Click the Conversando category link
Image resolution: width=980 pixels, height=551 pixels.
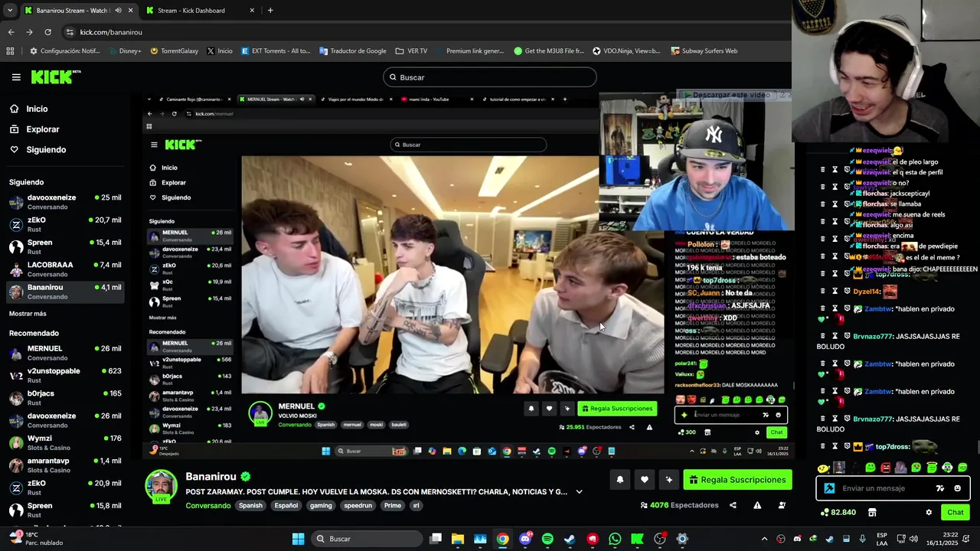click(x=207, y=506)
